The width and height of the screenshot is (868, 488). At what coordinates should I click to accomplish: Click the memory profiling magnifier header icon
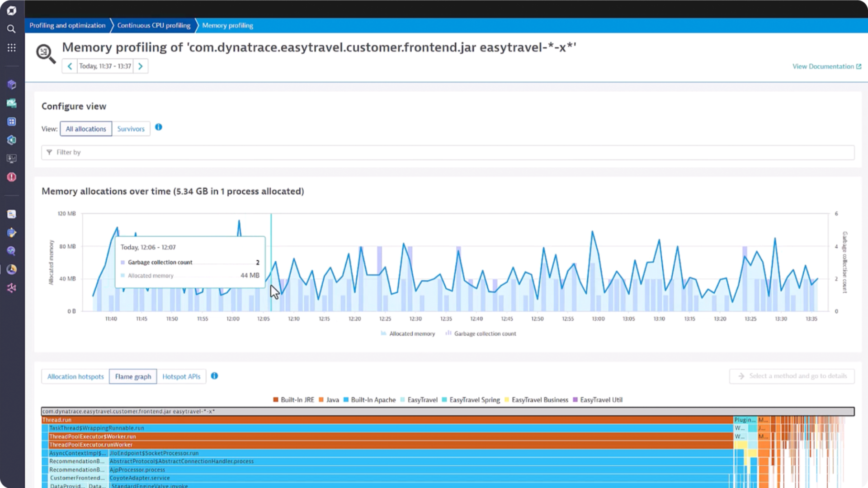coord(46,54)
